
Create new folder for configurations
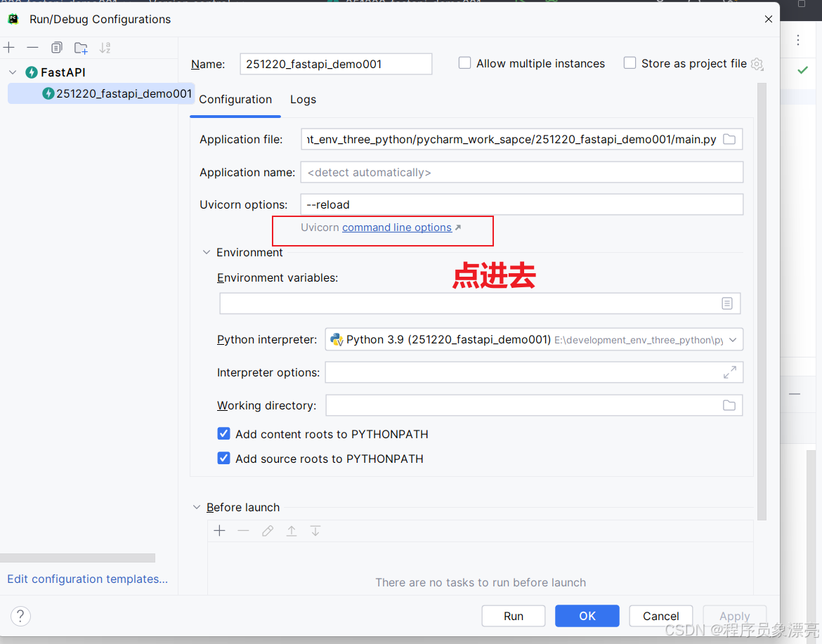click(81, 48)
